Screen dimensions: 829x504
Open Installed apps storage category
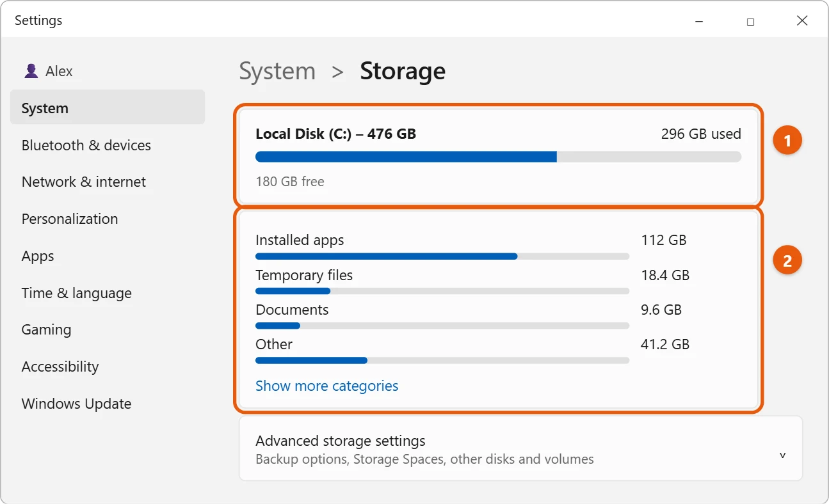click(x=300, y=240)
